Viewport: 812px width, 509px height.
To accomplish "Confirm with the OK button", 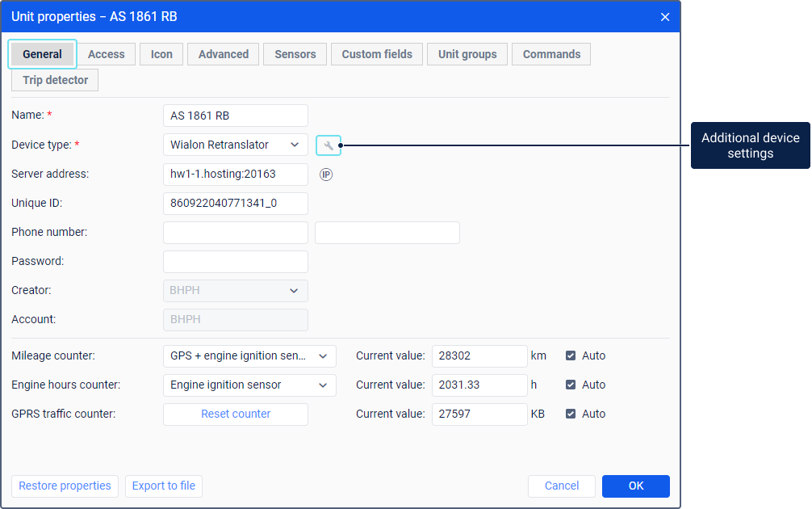I will point(636,486).
